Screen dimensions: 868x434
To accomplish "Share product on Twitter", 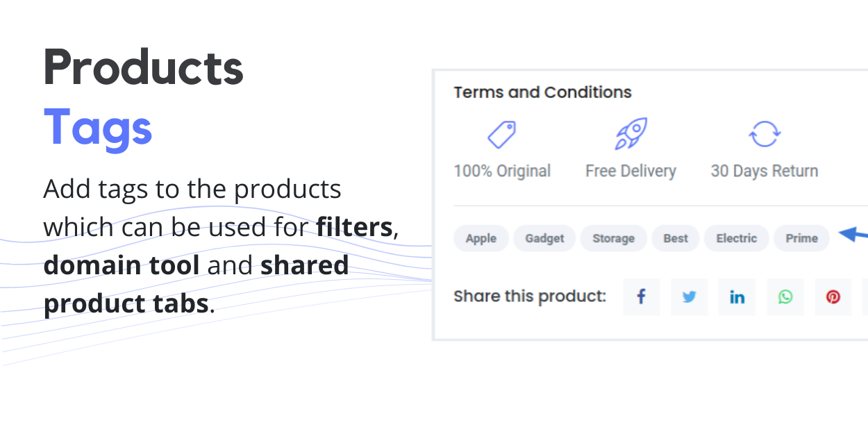I will (x=689, y=297).
